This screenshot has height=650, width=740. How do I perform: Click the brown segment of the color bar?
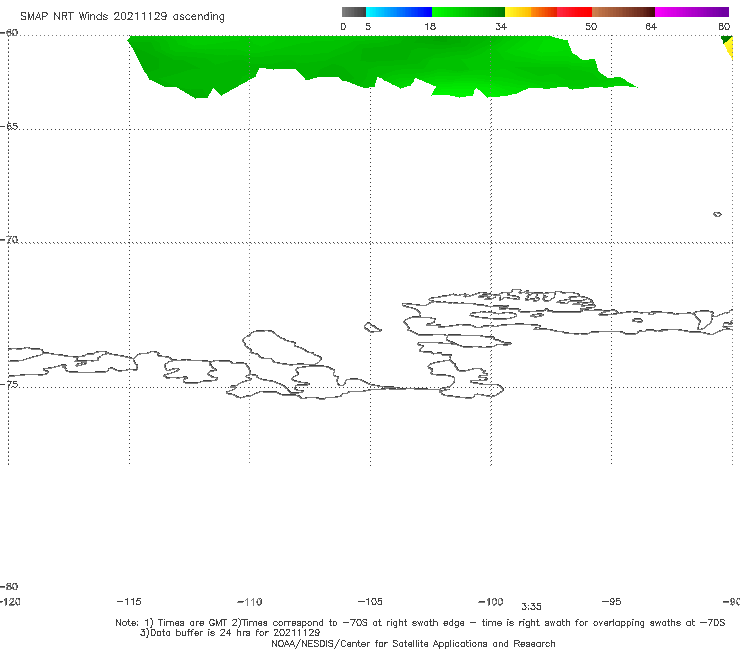(623, 12)
